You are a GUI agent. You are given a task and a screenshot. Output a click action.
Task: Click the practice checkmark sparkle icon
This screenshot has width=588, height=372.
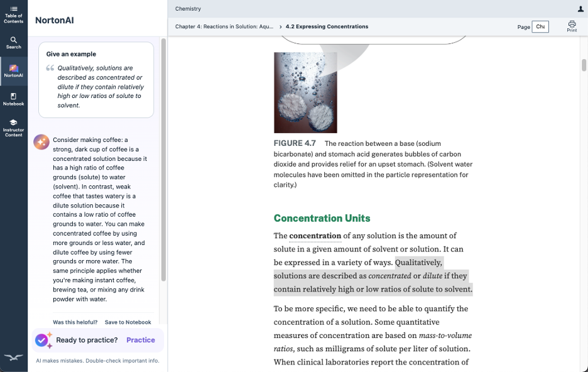coord(43,340)
